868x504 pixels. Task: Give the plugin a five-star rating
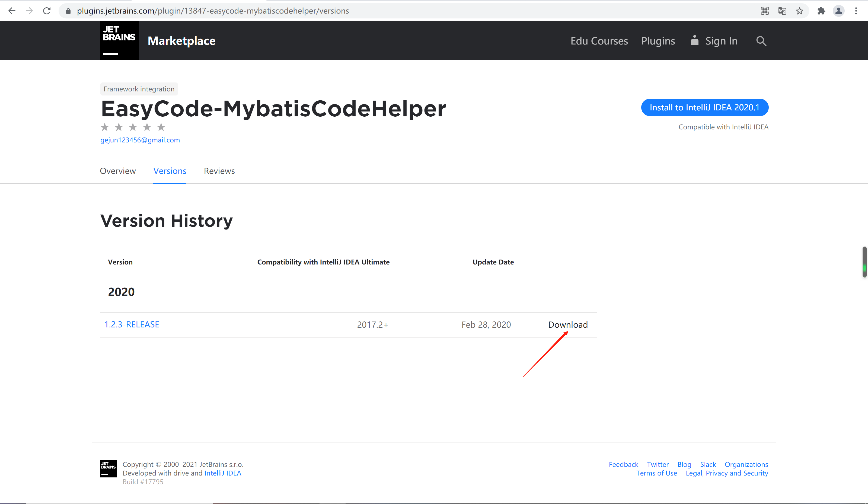point(161,127)
